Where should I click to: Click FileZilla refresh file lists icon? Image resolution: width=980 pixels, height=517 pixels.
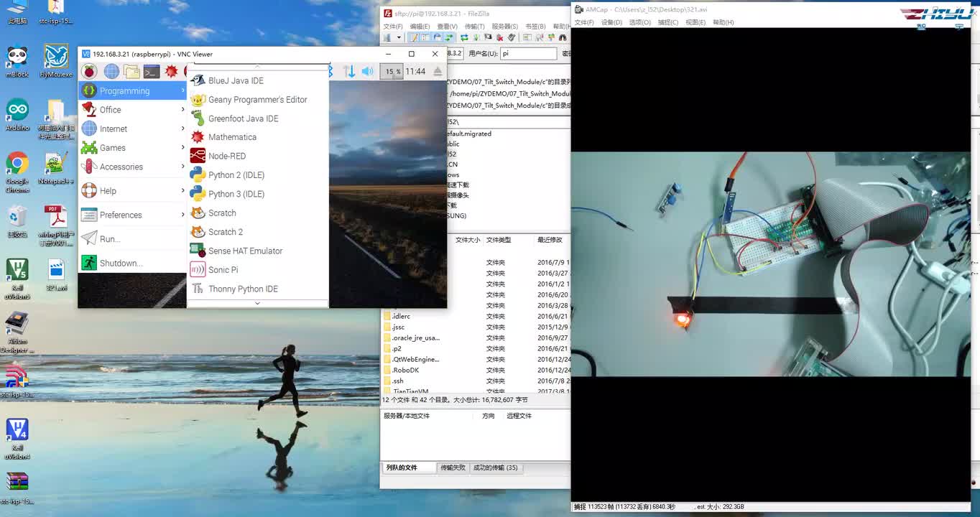tap(464, 37)
